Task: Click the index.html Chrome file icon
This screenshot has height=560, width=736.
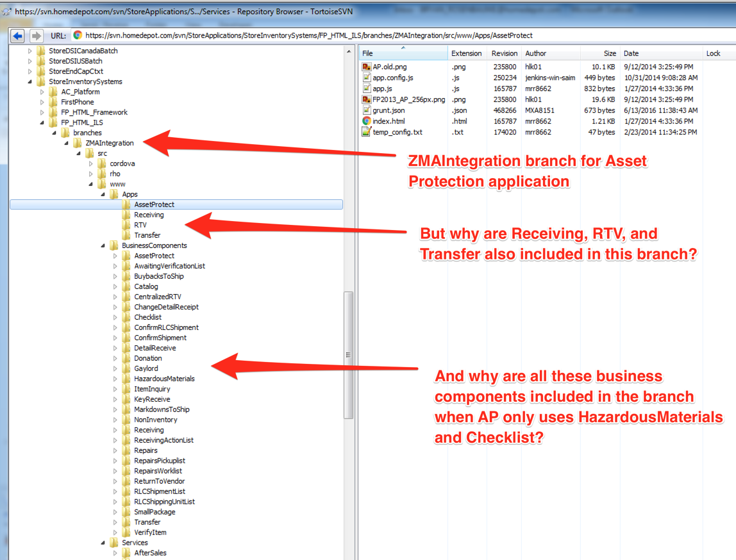Action: pyautogui.click(x=367, y=121)
